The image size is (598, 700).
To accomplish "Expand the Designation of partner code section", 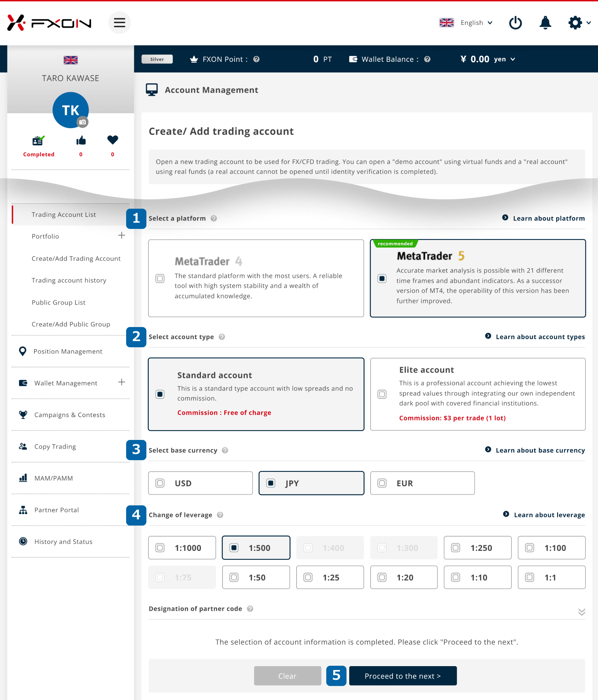I will coord(582,612).
